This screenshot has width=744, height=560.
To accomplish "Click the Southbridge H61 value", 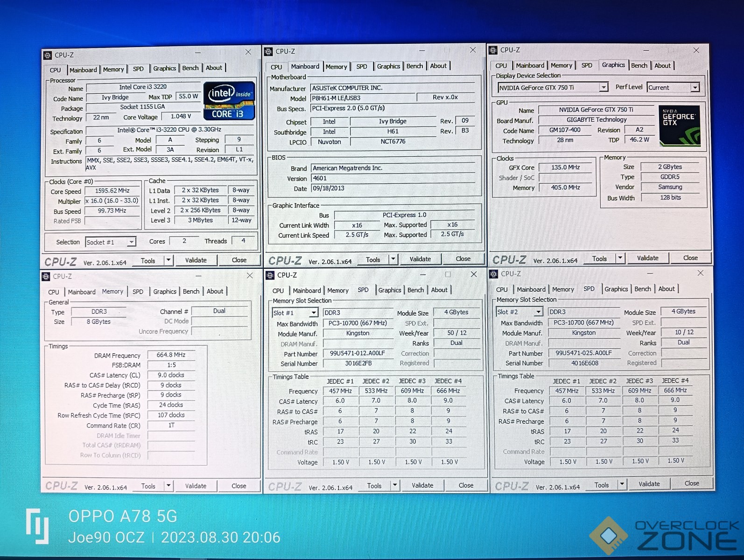I will (x=393, y=132).
